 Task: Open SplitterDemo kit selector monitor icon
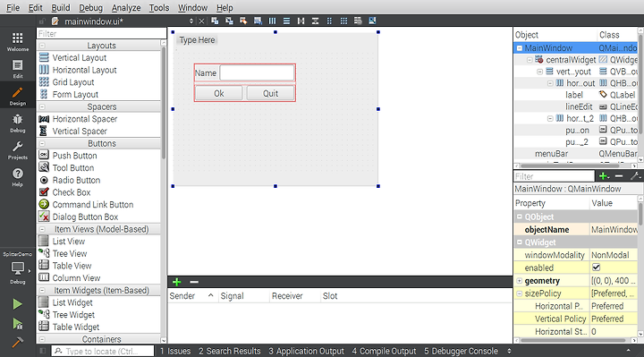click(x=17, y=268)
